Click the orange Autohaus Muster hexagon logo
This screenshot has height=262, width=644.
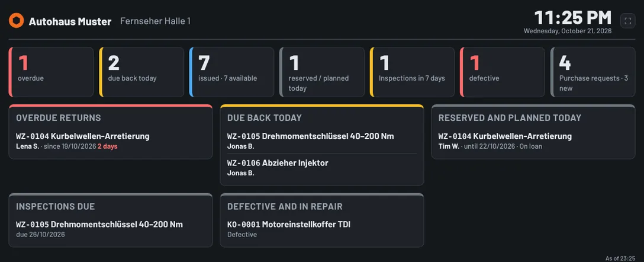point(17,21)
